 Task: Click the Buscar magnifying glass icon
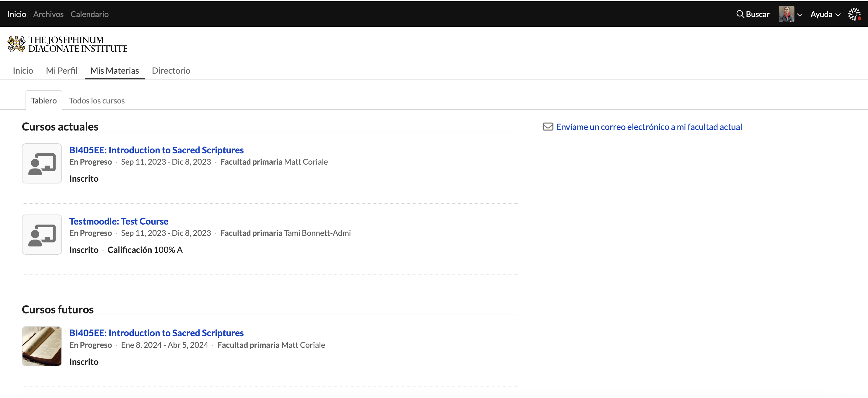[x=740, y=14]
